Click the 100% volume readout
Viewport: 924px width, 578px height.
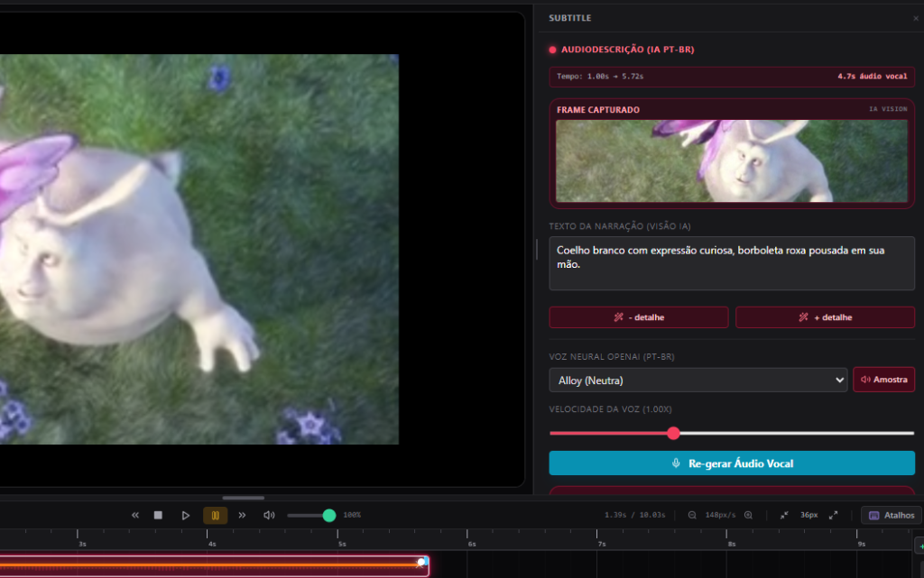(x=352, y=515)
